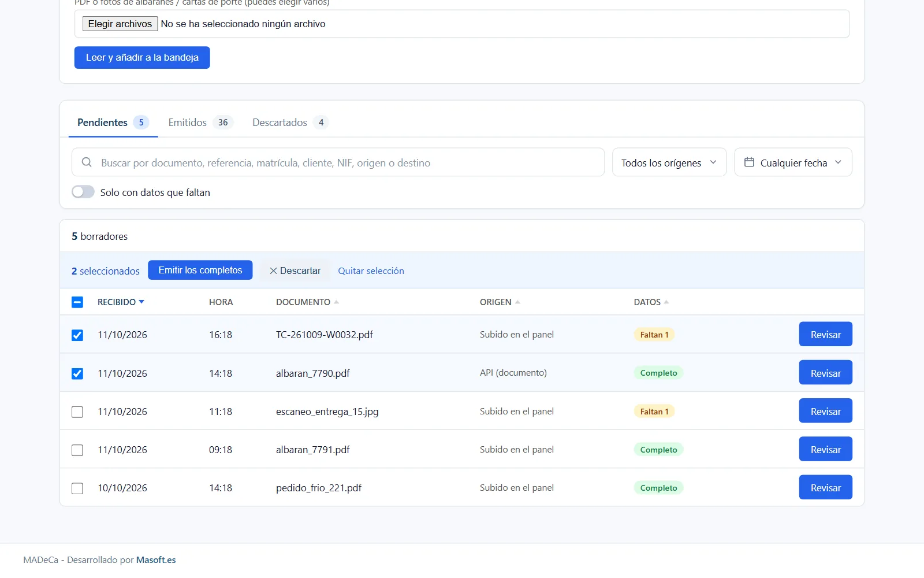This screenshot has width=924, height=578.
Task: Click the calendar icon in date filter
Action: tap(749, 162)
